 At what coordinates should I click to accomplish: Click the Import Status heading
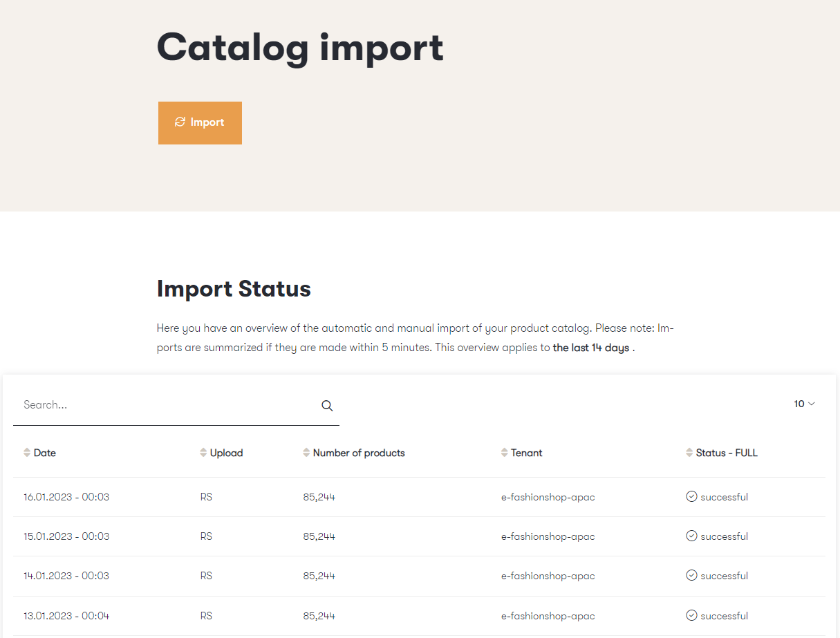coord(234,289)
